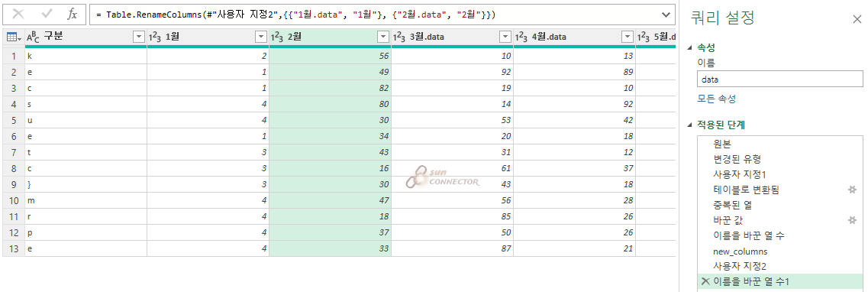Click cell s in row 4
The image size is (868, 292).
(86, 104)
